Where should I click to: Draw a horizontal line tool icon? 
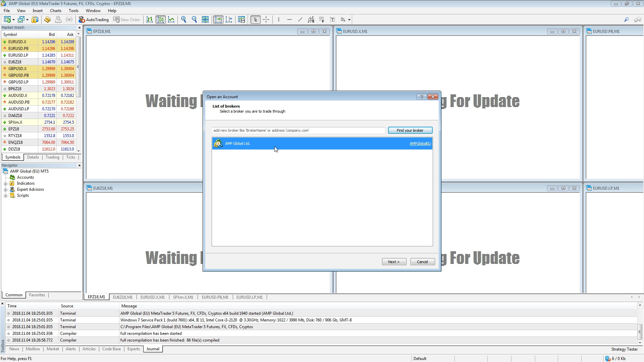tap(289, 20)
